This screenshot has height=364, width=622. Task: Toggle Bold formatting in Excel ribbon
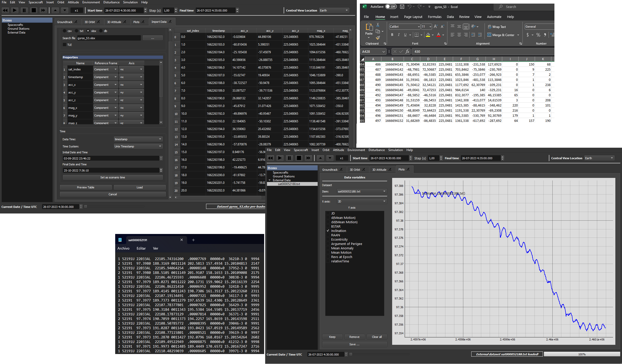[x=392, y=35]
